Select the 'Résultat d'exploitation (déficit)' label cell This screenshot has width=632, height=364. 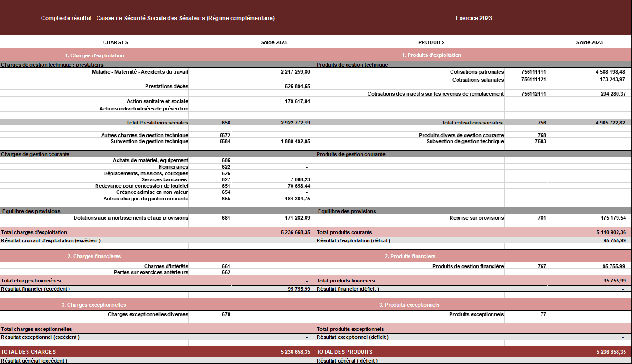tap(354, 240)
